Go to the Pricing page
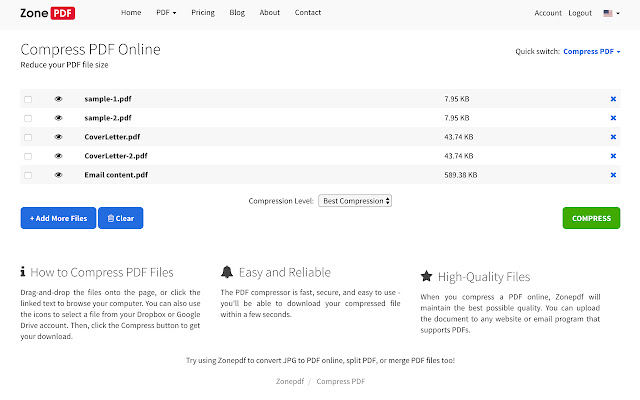The width and height of the screenshot is (640, 400). pos(202,13)
